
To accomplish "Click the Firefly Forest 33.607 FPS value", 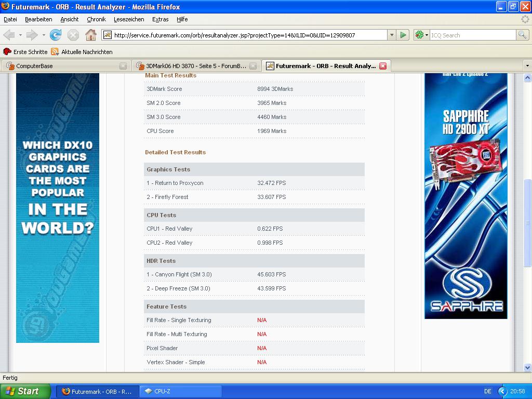I will click(x=271, y=197).
